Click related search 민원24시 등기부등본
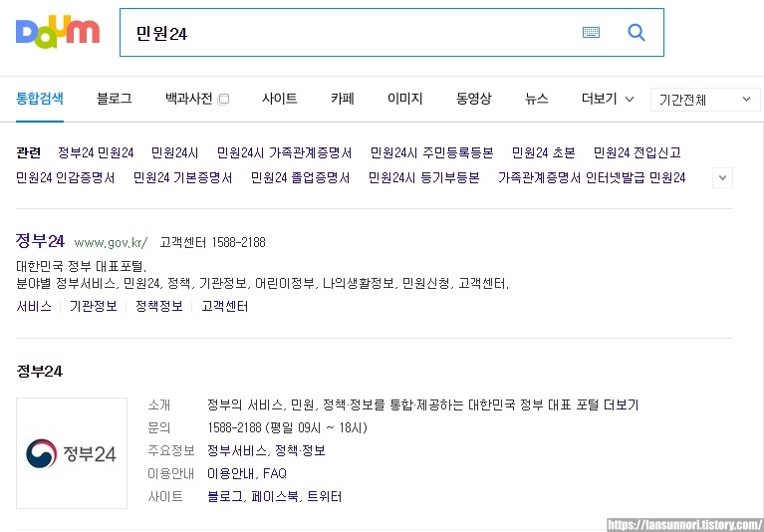The width and height of the screenshot is (764, 532). click(x=424, y=177)
